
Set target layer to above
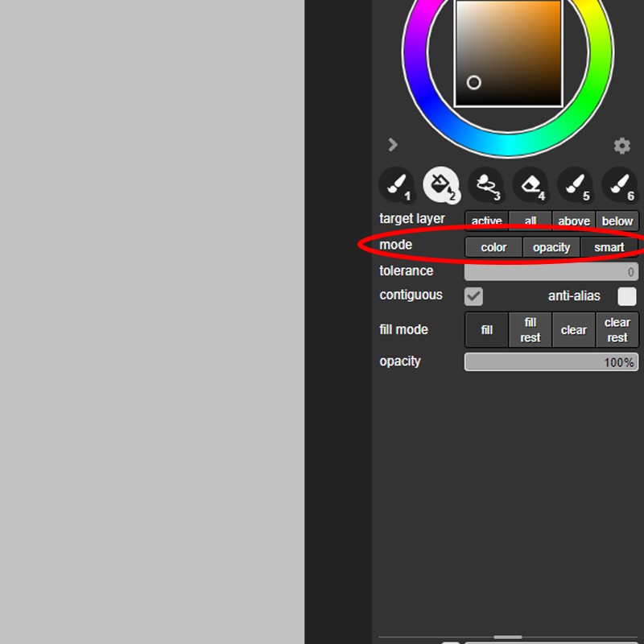click(574, 221)
